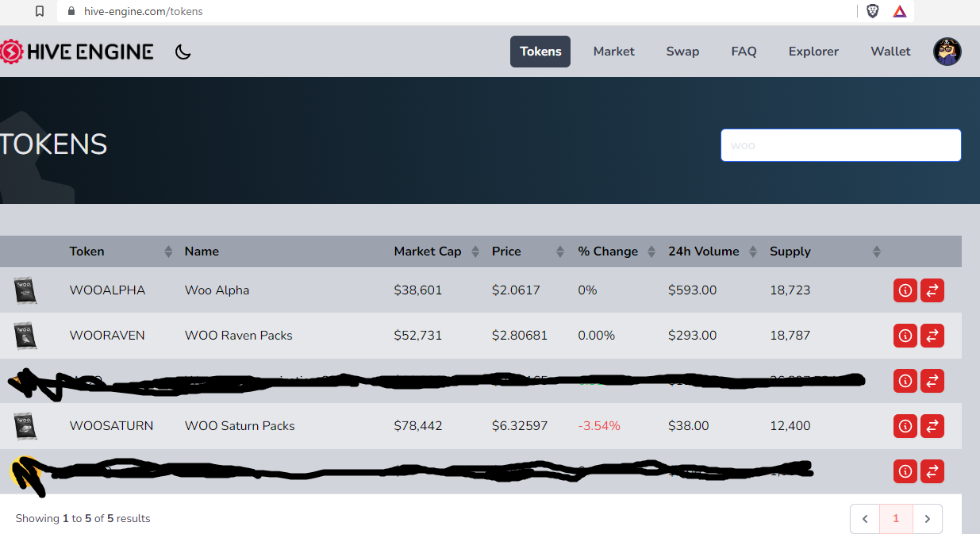Image resolution: width=980 pixels, height=534 pixels.
Task: Click the $2.0617 price value
Action: pos(516,290)
